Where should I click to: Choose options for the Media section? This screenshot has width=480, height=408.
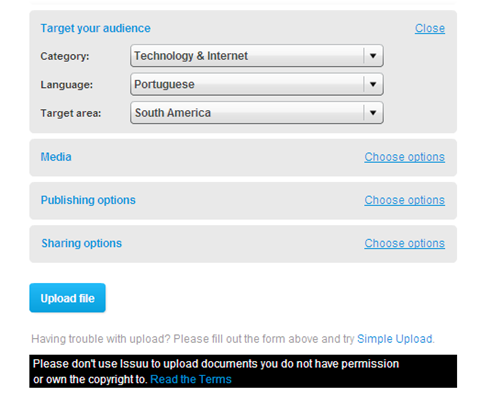tap(404, 157)
